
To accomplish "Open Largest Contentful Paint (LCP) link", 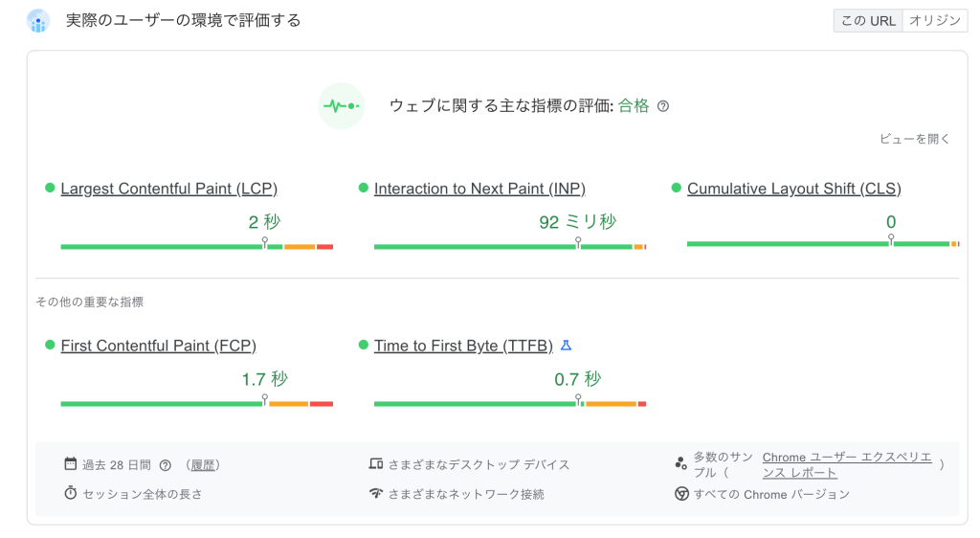I will tap(168, 189).
